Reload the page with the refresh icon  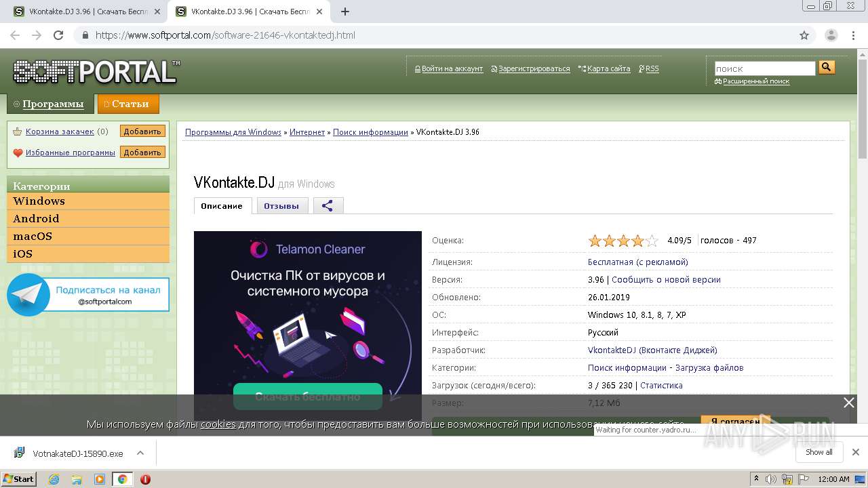58,35
